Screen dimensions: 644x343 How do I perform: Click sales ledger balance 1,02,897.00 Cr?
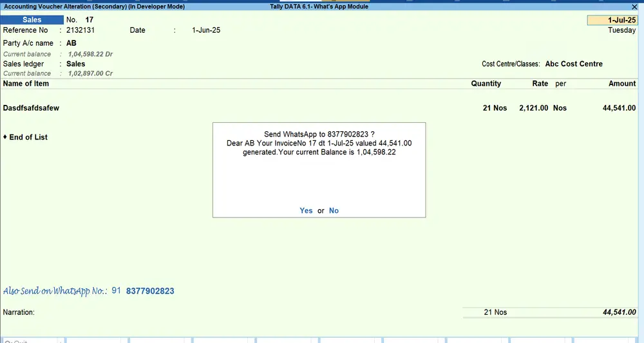[x=90, y=73]
